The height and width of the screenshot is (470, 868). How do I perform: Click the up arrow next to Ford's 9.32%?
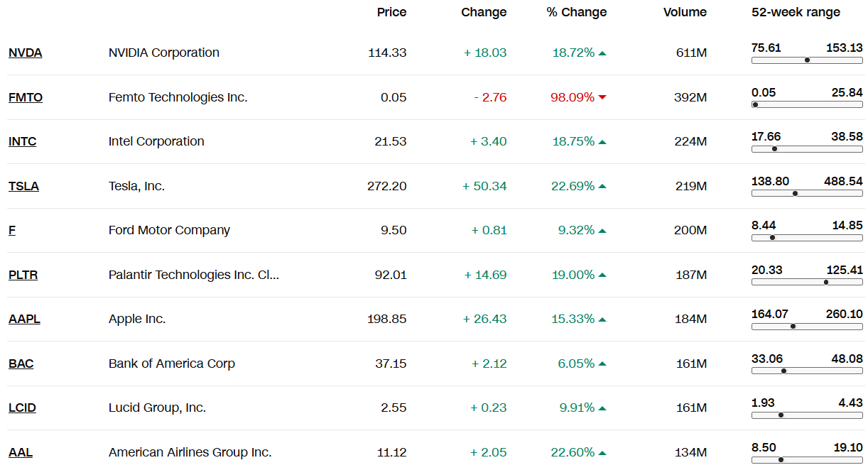point(602,231)
